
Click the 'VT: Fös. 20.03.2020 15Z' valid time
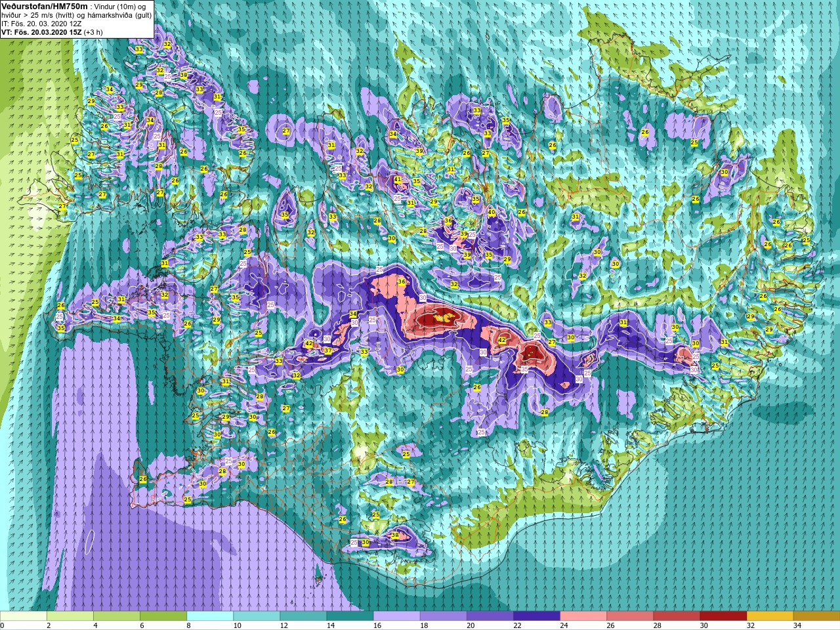tap(41, 32)
